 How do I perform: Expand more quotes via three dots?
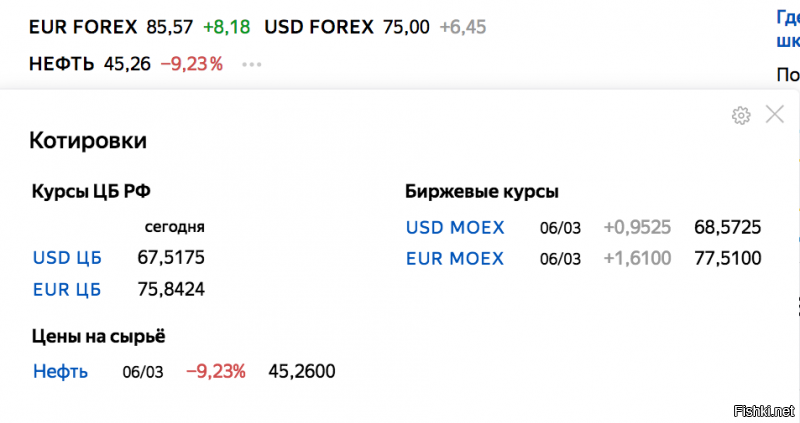coord(252,65)
